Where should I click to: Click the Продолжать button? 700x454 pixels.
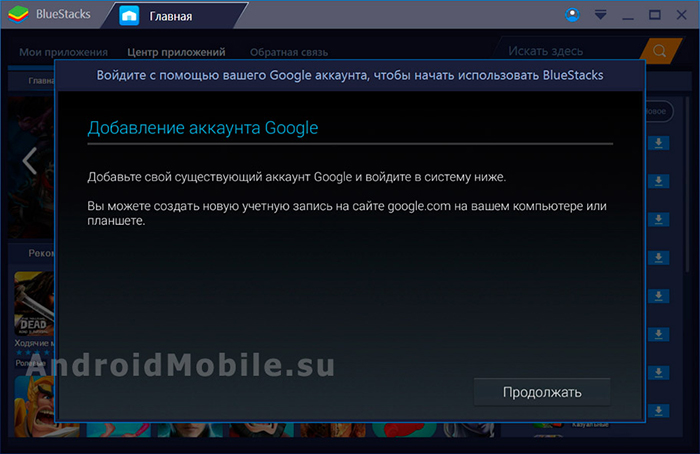542,392
